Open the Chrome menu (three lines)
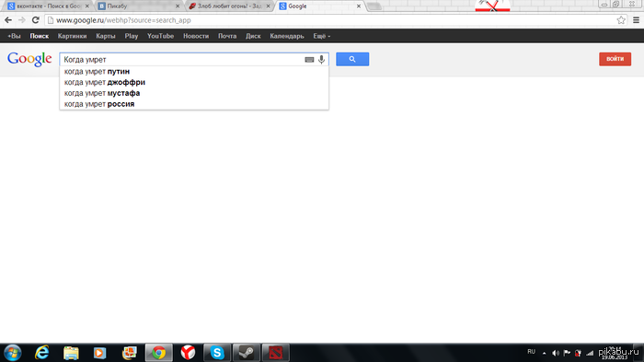This screenshot has width=644, height=362. [636, 20]
